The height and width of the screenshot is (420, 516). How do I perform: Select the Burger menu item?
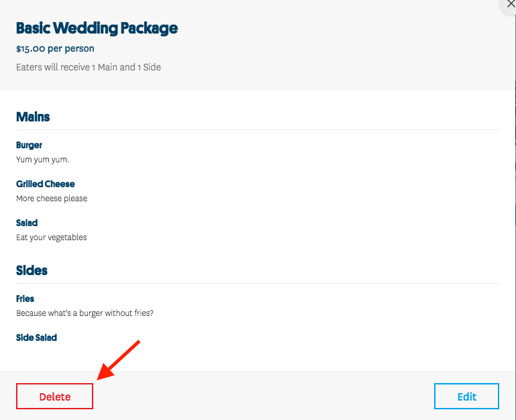pos(29,145)
